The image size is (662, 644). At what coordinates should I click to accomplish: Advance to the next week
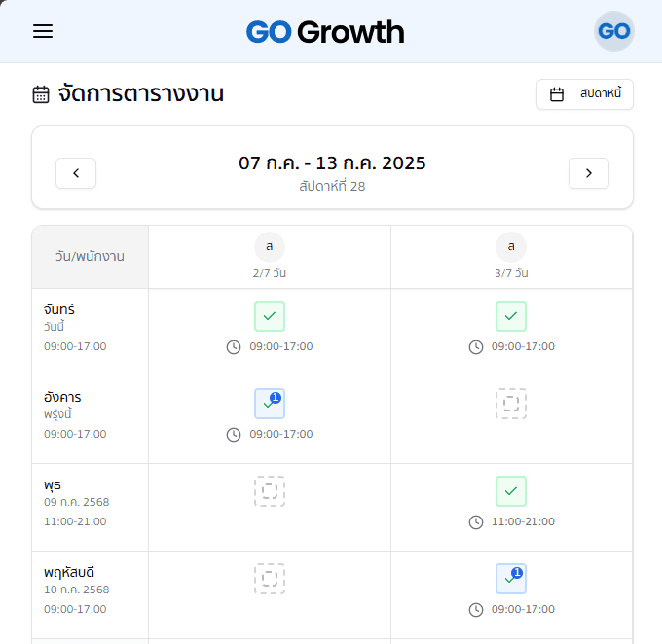[589, 173]
